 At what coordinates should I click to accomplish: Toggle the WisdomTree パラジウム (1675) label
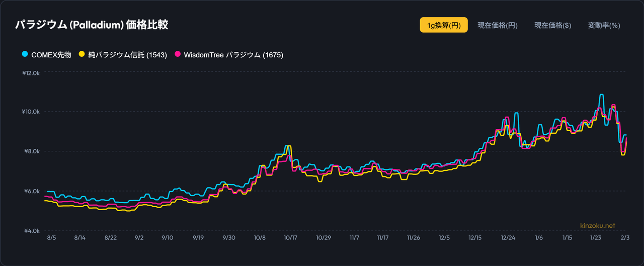click(233, 55)
